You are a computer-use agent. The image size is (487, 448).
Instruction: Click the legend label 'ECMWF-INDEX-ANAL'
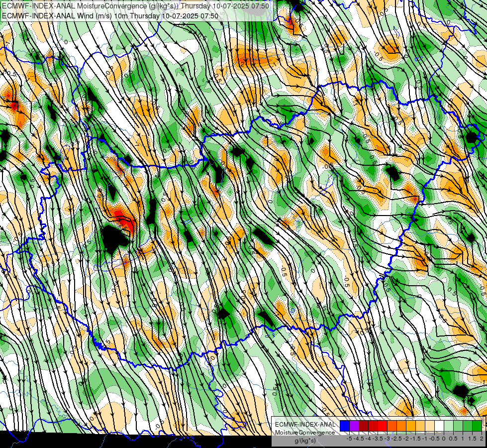[x=305, y=425]
